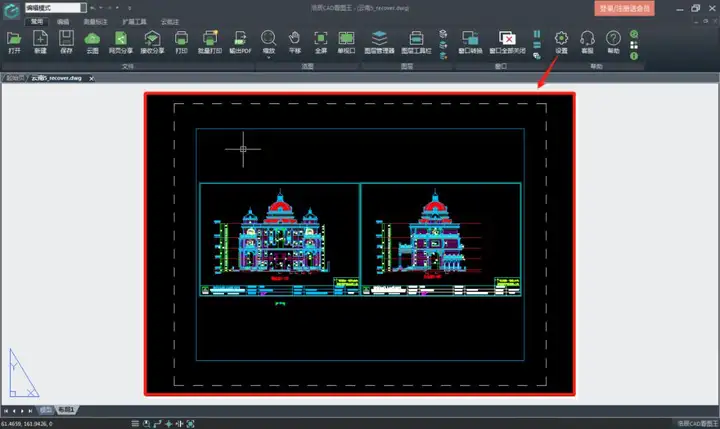Go to next layout tab arrow

22,411
